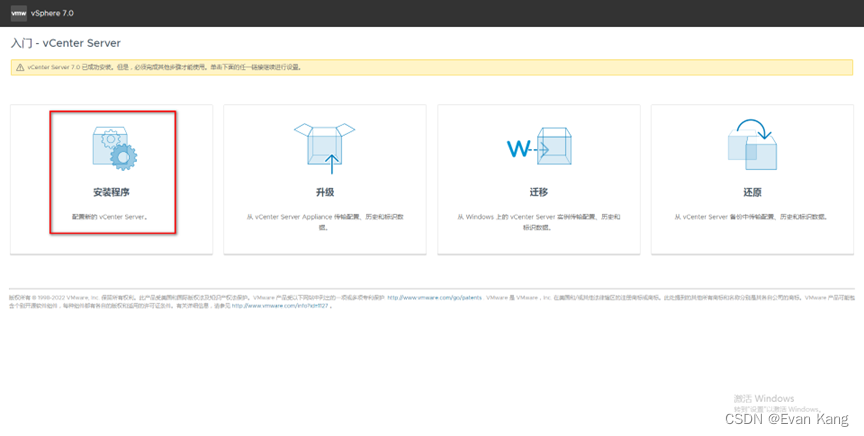Click the 激活 Windows watermark text
864x436 pixels.
[763, 398]
